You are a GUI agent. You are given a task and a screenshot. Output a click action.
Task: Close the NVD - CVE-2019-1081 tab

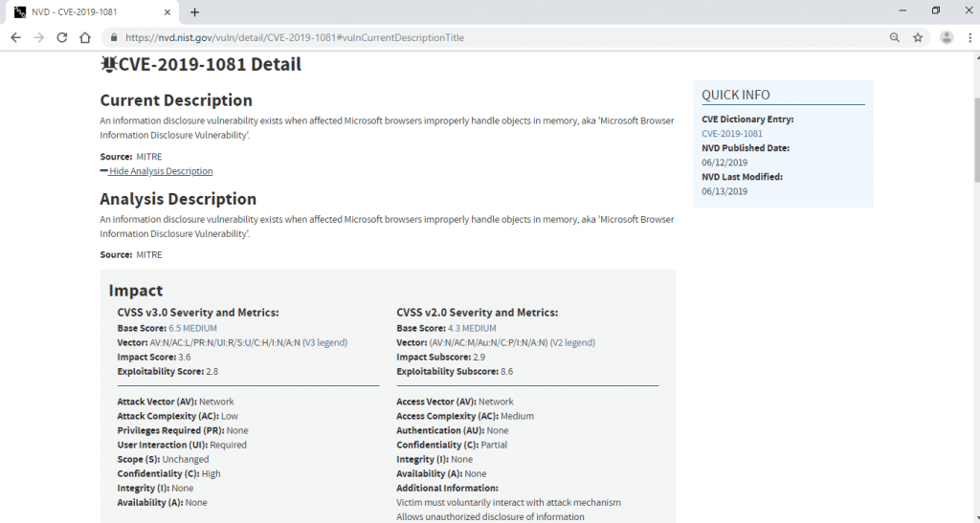pos(167,11)
